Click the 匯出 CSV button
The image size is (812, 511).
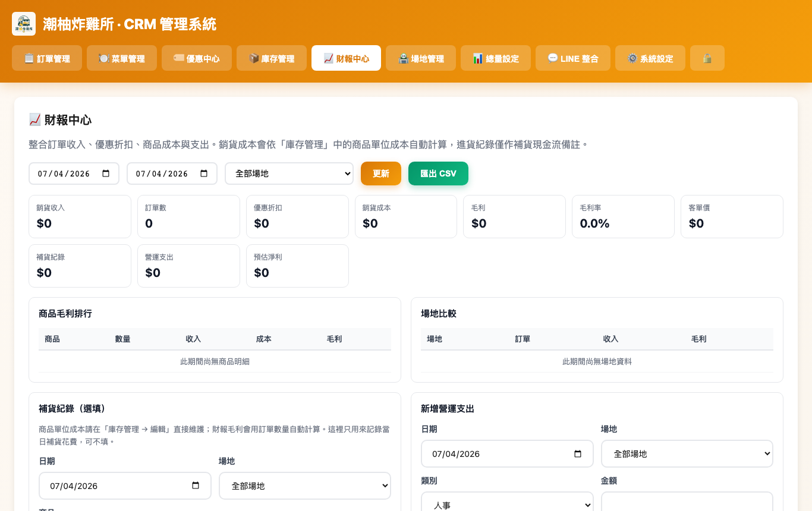438,174
